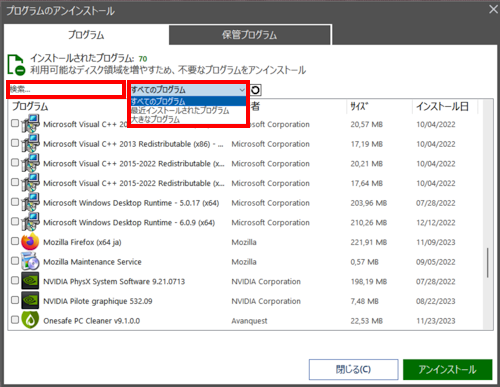Screen dimensions: 500x387
Task: Switch to the プログラム tab
Action: coord(86,35)
